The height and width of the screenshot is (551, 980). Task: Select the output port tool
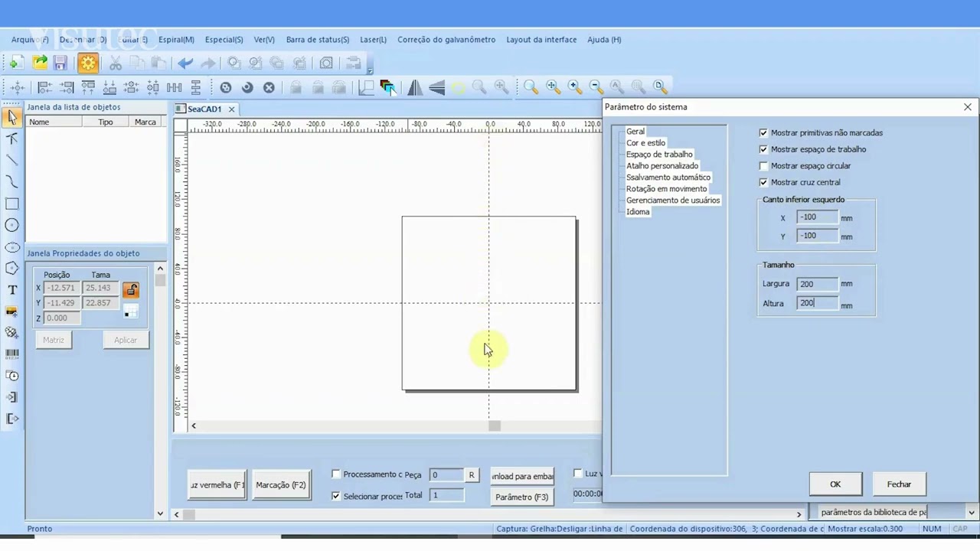(x=11, y=418)
